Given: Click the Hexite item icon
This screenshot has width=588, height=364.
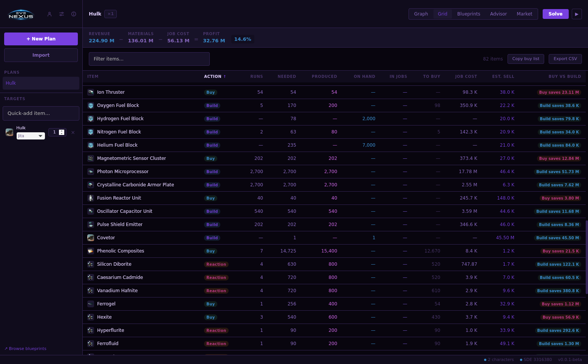Looking at the screenshot, I should [x=91, y=317].
